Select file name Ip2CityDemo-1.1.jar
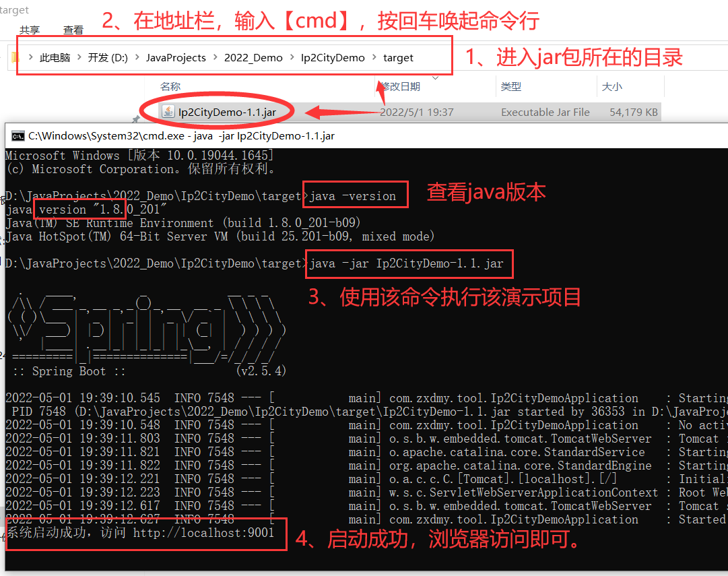 [x=227, y=113]
